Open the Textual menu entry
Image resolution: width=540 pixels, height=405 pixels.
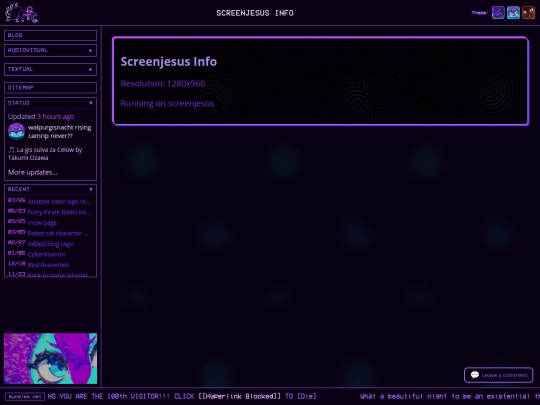tap(50, 69)
